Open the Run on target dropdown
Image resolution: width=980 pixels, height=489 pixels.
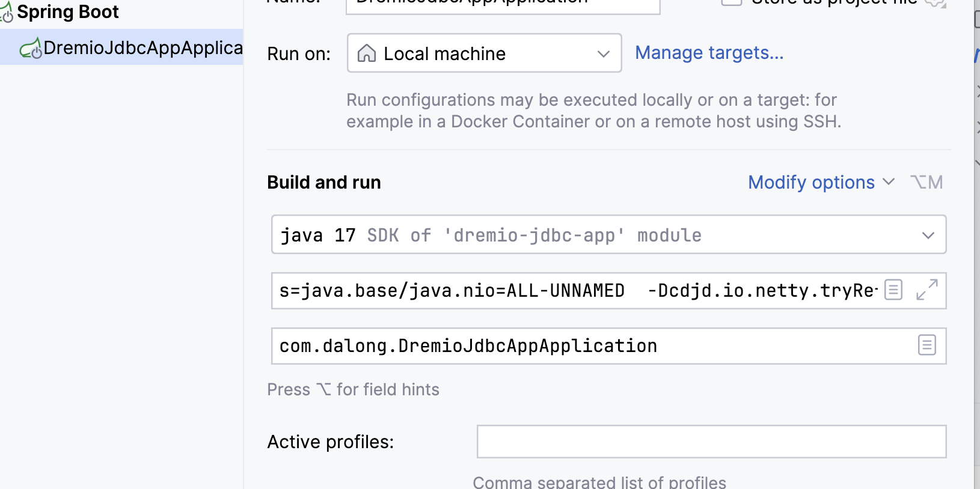click(484, 53)
